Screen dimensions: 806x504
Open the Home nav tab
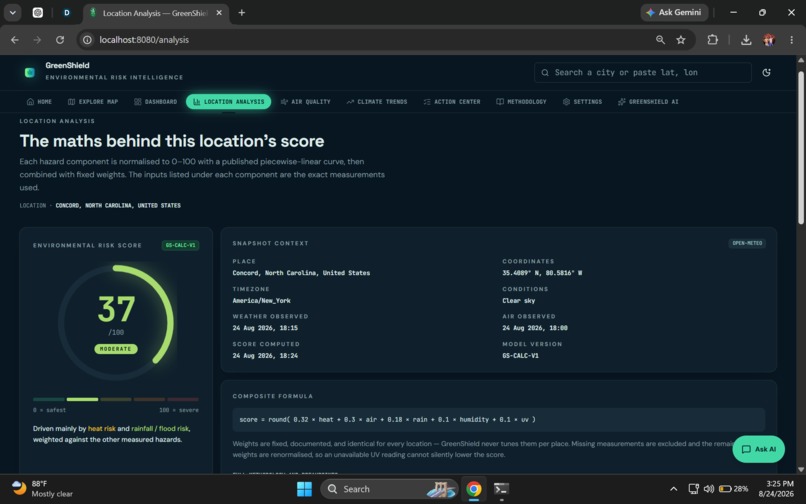click(x=39, y=102)
